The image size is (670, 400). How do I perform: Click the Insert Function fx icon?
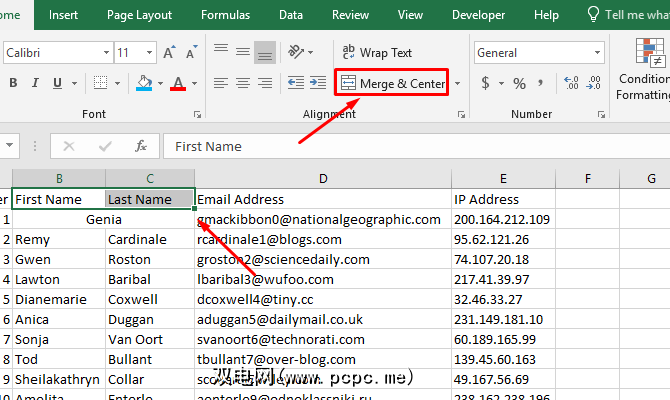(x=141, y=146)
